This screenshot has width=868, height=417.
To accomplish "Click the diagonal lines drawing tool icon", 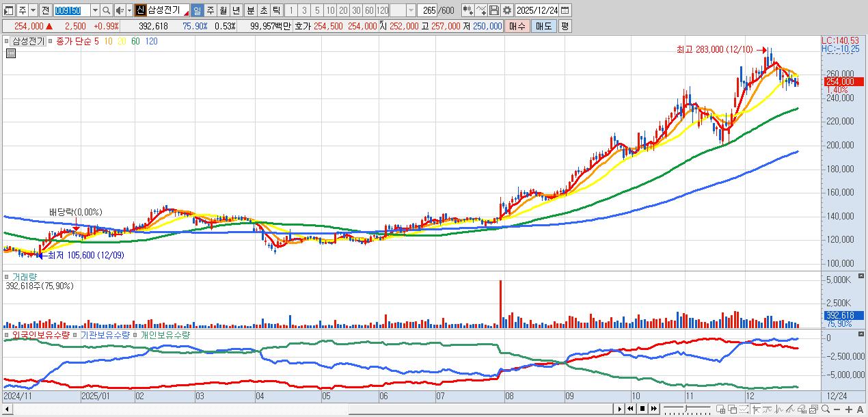I will (790, 409).
